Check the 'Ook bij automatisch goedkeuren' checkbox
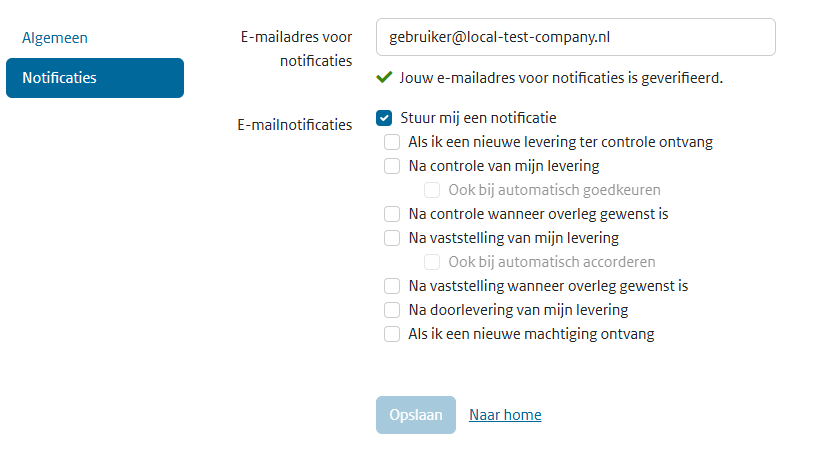The height and width of the screenshot is (455, 828). coord(432,190)
